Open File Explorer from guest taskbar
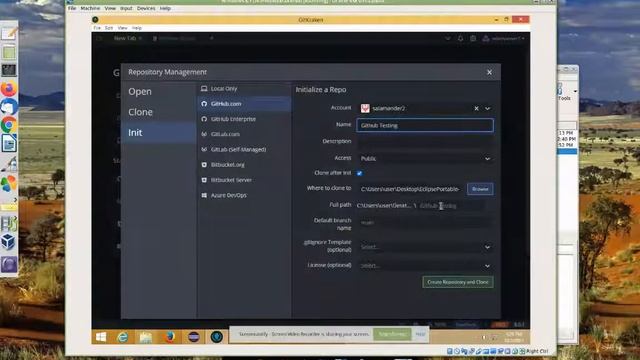640x360 pixels. click(146, 337)
